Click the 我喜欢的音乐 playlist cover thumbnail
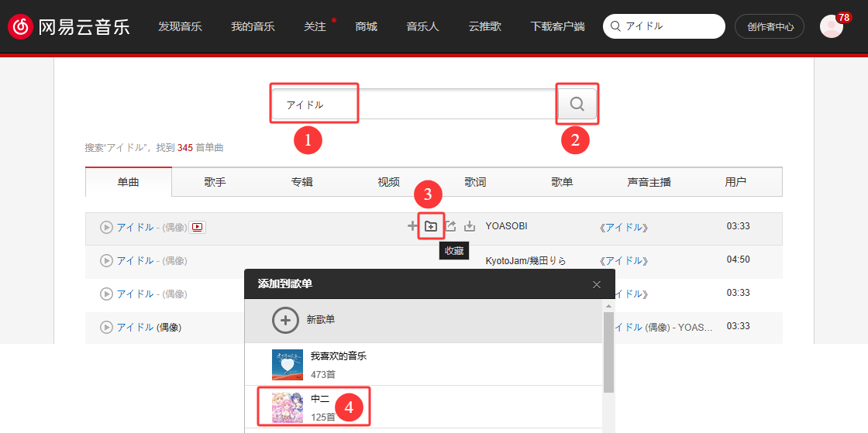The image size is (868, 433). (288, 364)
